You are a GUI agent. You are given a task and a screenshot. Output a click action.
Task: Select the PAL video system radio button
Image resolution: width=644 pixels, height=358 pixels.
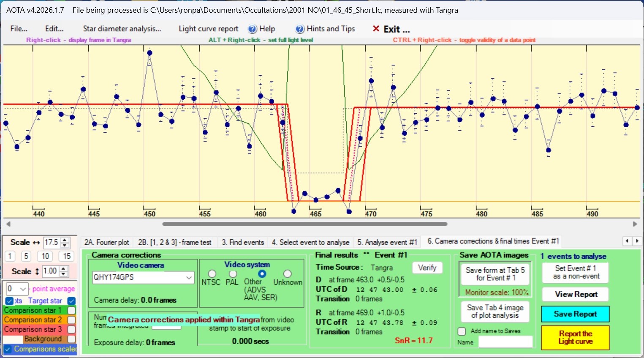coord(233,274)
